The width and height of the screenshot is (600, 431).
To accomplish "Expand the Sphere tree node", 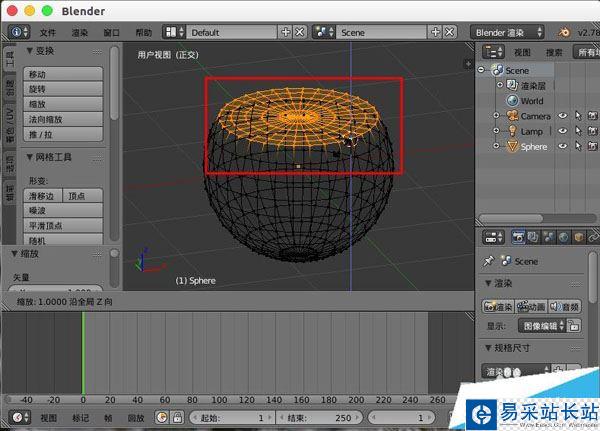I will click(x=496, y=146).
